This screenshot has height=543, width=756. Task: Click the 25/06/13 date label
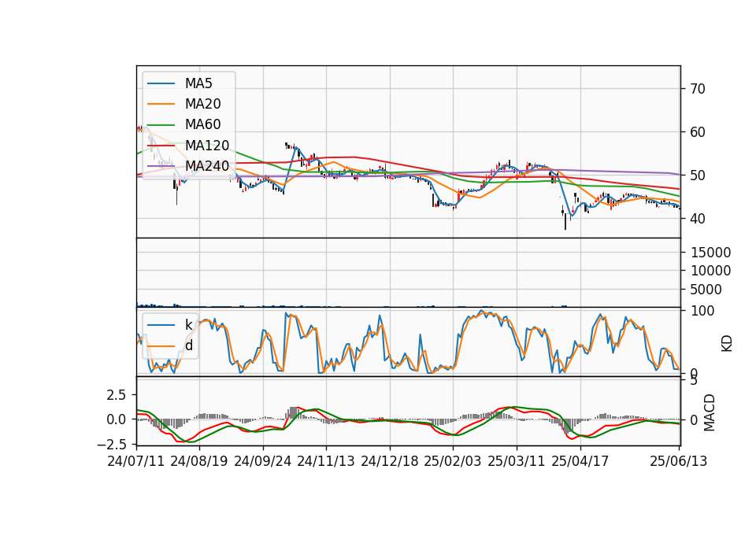click(x=678, y=461)
